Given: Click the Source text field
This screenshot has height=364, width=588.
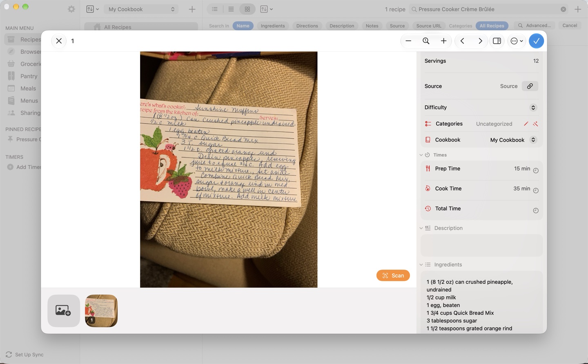Looking at the screenshot, I should (x=508, y=86).
